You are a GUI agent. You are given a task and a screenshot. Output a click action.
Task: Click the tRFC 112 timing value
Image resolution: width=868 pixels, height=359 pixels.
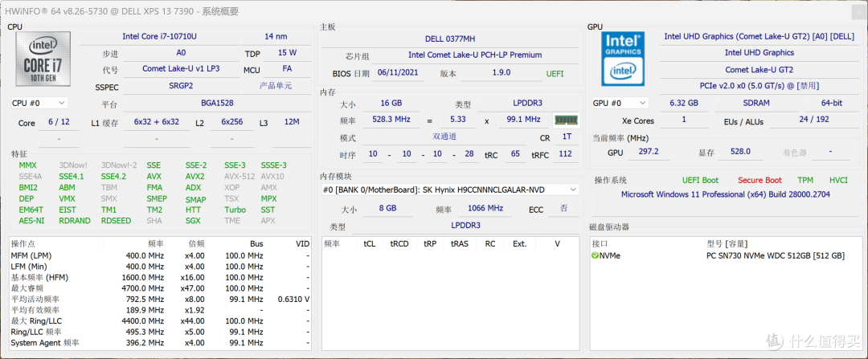pyautogui.click(x=565, y=154)
